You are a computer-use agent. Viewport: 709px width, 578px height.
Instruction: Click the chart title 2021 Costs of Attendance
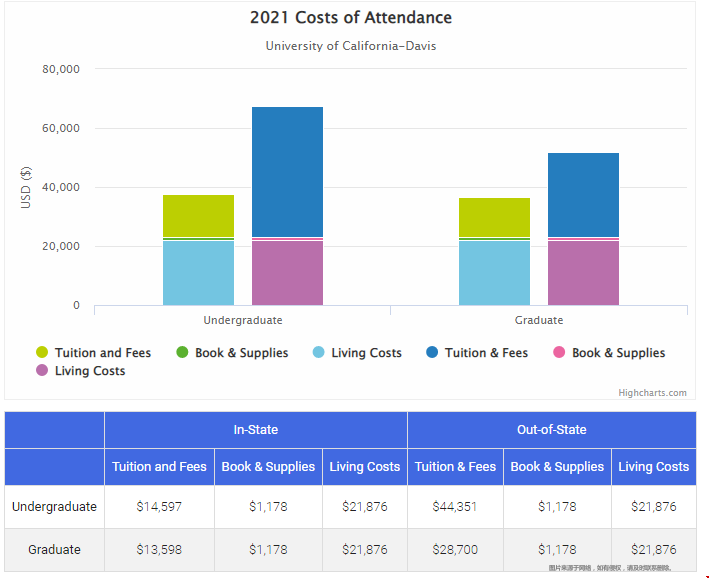[351, 18]
